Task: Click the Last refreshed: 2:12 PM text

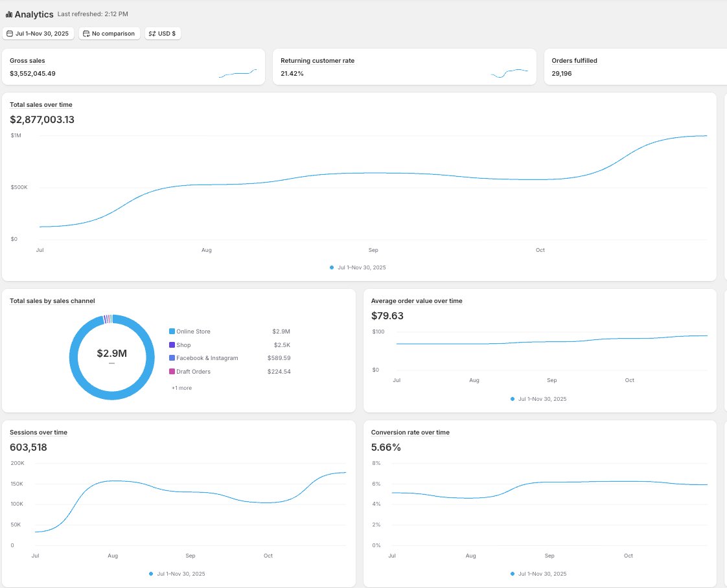Action: tap(93, 14)
